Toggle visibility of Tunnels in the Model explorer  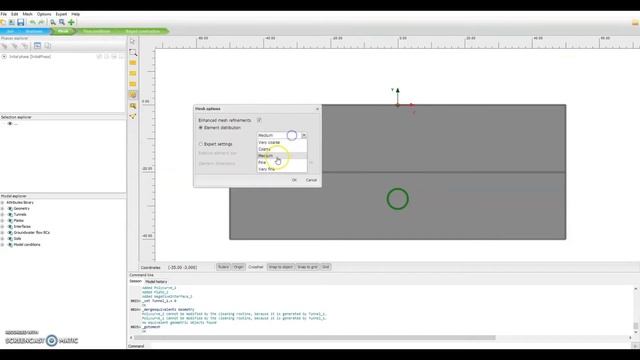[x=10, y=214]
